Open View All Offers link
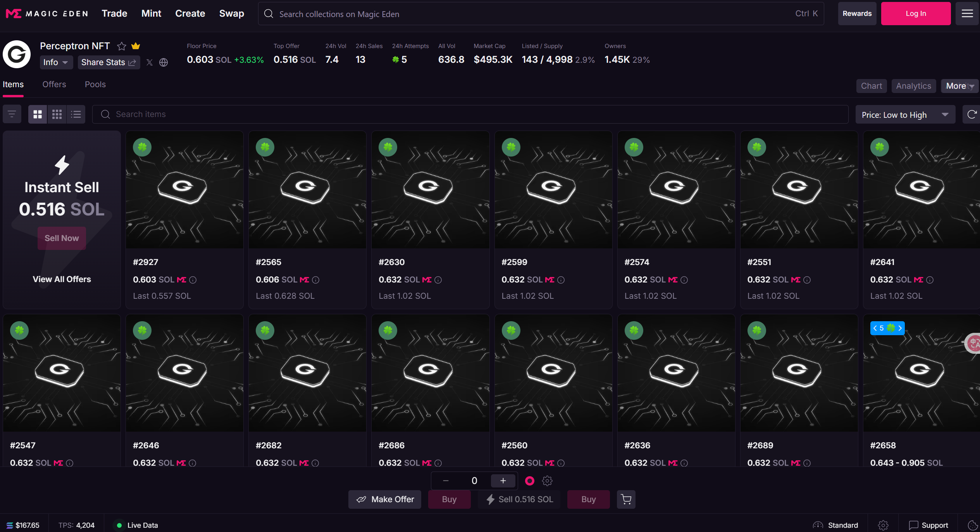This screenshot has width=980, height=532. [62, 279]
